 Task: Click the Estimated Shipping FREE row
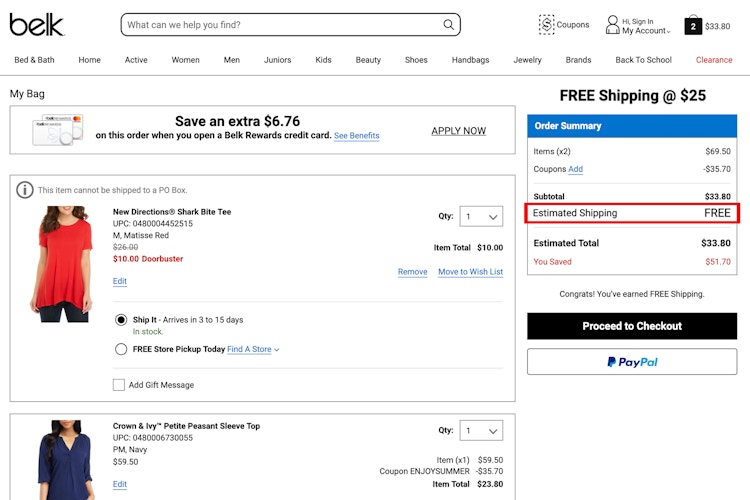point(632,213)
